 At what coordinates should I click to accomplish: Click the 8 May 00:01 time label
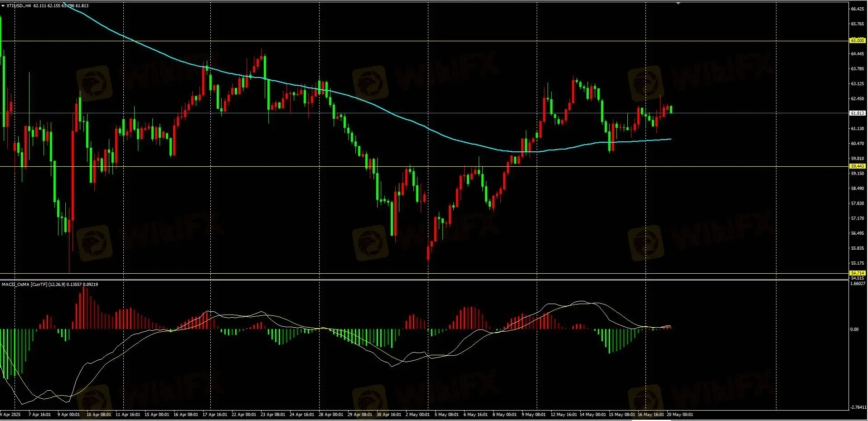(x=504, y=415)
